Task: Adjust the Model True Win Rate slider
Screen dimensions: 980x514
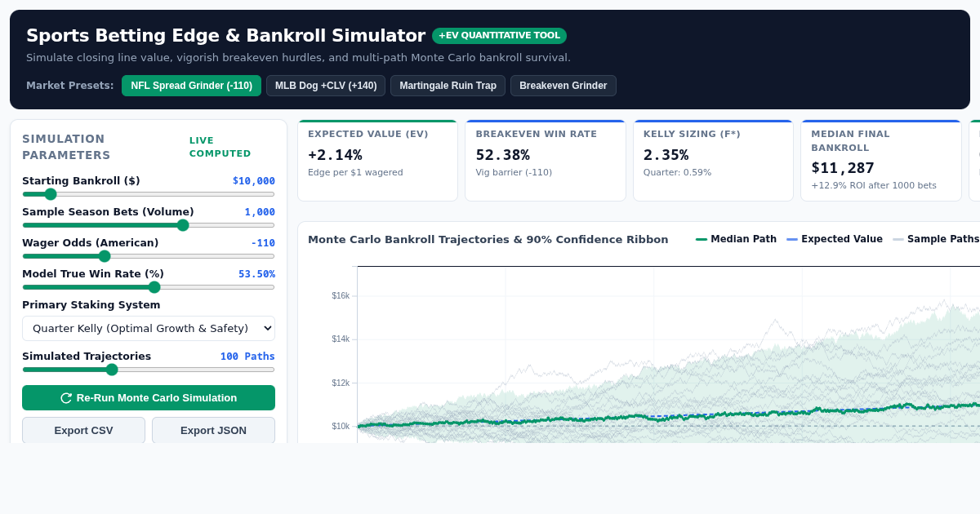Action: point(149,287)
